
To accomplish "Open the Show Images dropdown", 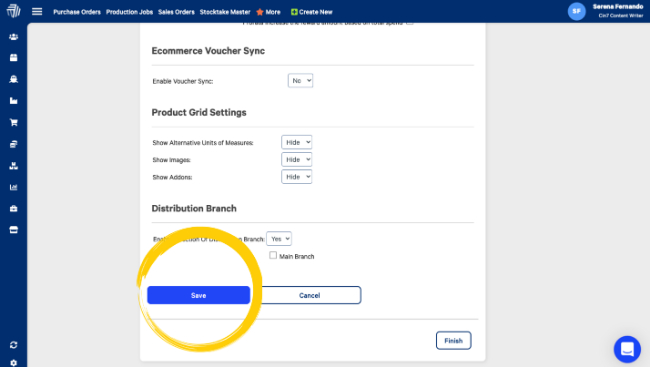I will point(296,160).
